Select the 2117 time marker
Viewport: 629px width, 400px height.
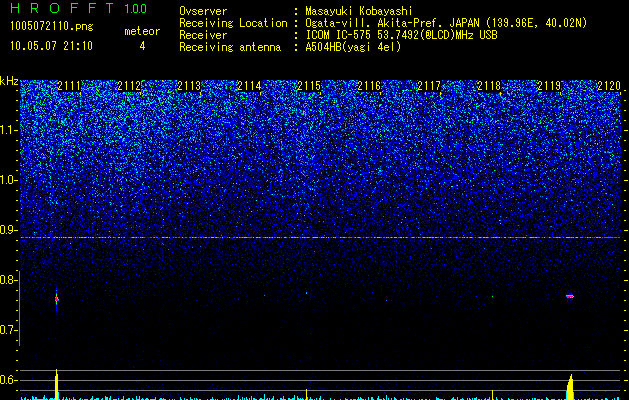(429, 86)
